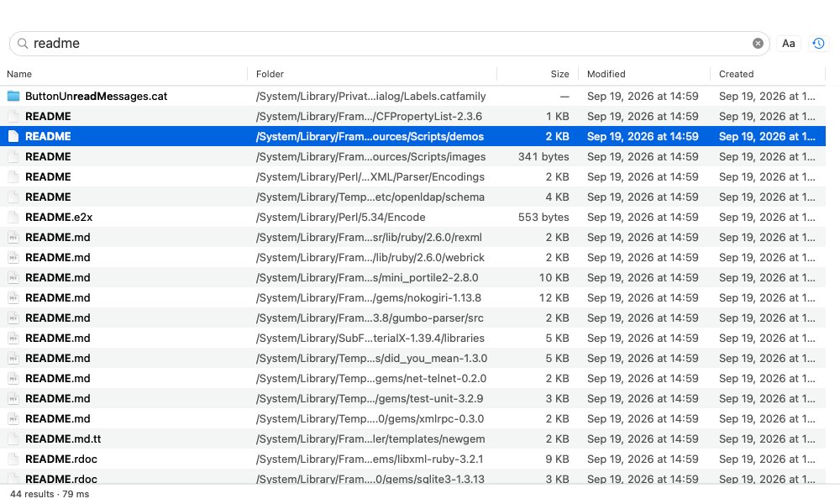Screen dimensions: 840x504
Task: Click the README.md icon in mini_portile2-2.8.0 row
Action: (x=13, y=278)
